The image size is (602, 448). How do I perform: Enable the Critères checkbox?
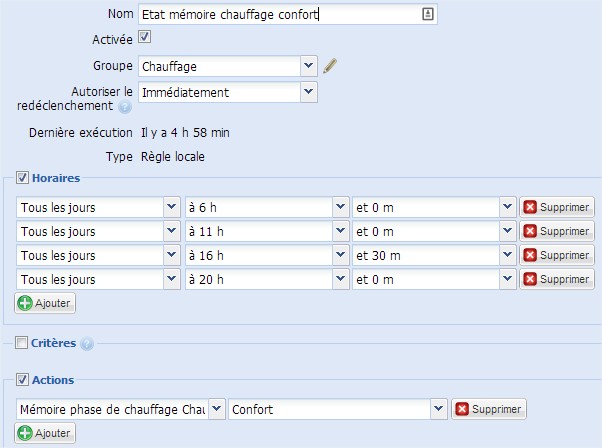coord(23,343)
